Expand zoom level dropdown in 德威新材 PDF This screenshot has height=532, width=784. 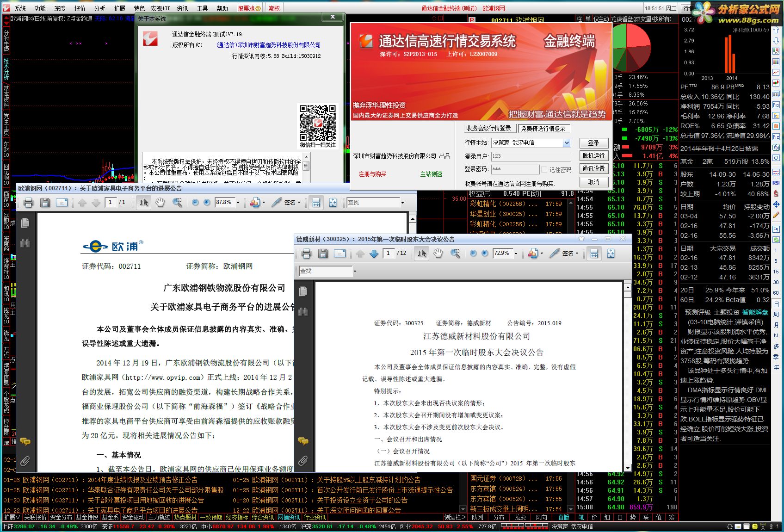[516, 254]
